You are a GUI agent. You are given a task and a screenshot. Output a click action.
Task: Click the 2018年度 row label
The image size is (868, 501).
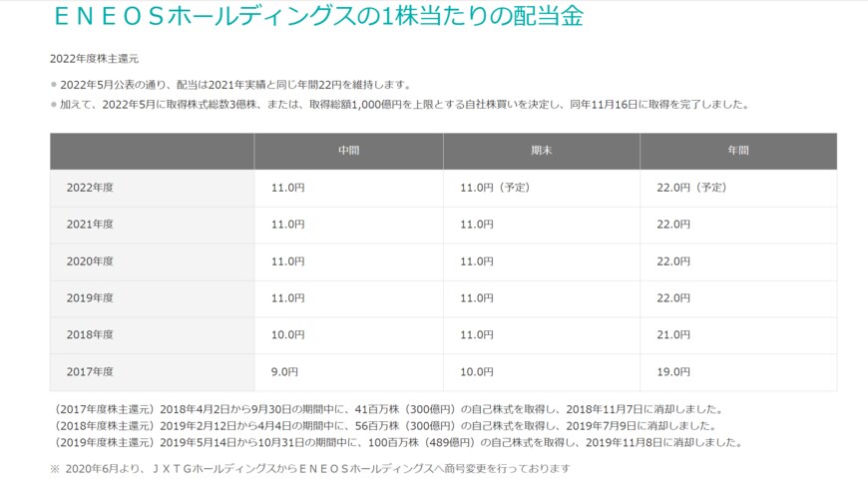90,335
